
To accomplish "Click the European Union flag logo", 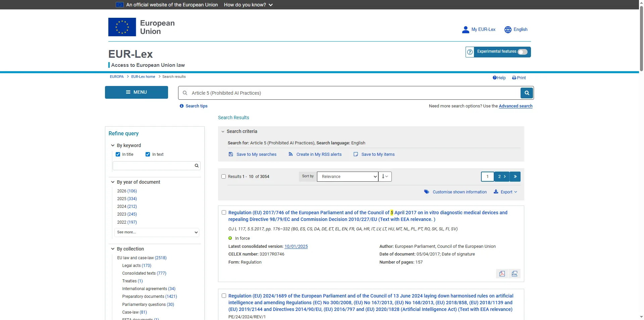I will click(122, 27).
